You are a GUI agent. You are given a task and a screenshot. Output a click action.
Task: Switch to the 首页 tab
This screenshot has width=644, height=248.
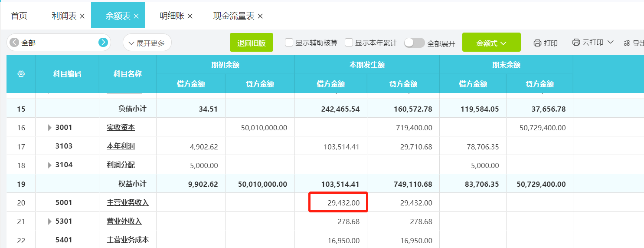(x=19, y=16)
